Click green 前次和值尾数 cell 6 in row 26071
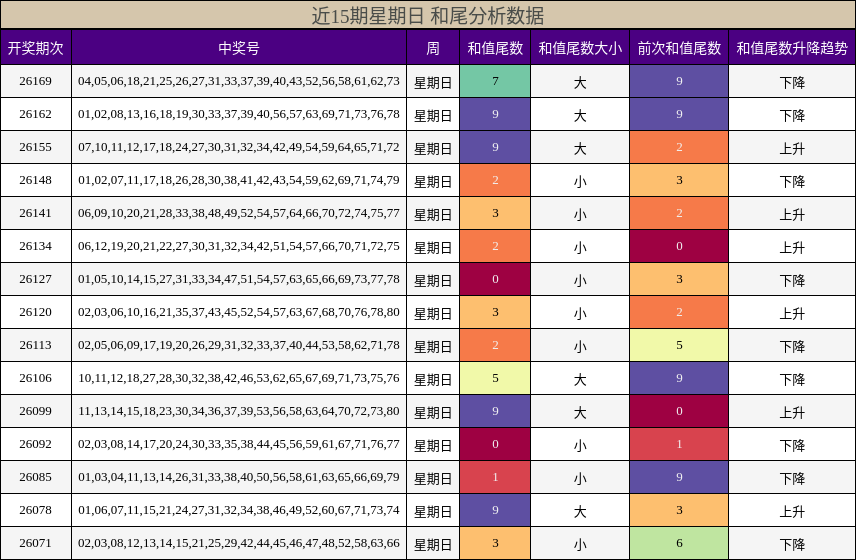 pyautogui.click(x=679, y=544)
